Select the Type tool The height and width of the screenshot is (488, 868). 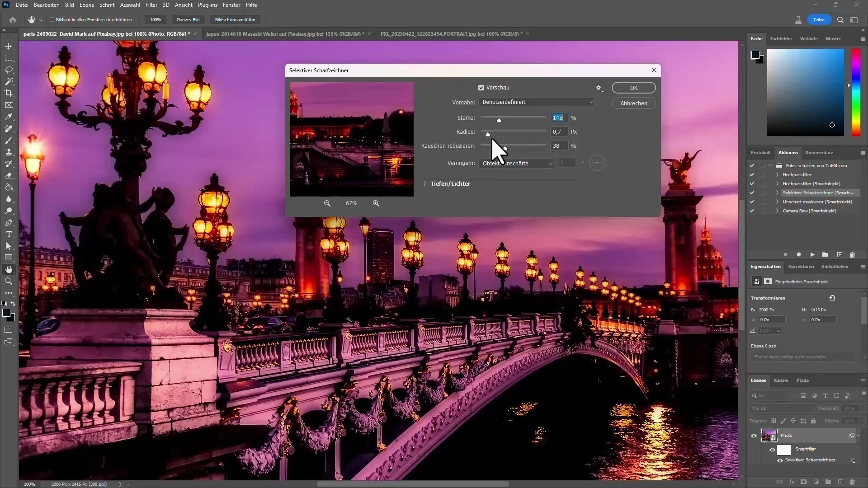coord(9,235)
